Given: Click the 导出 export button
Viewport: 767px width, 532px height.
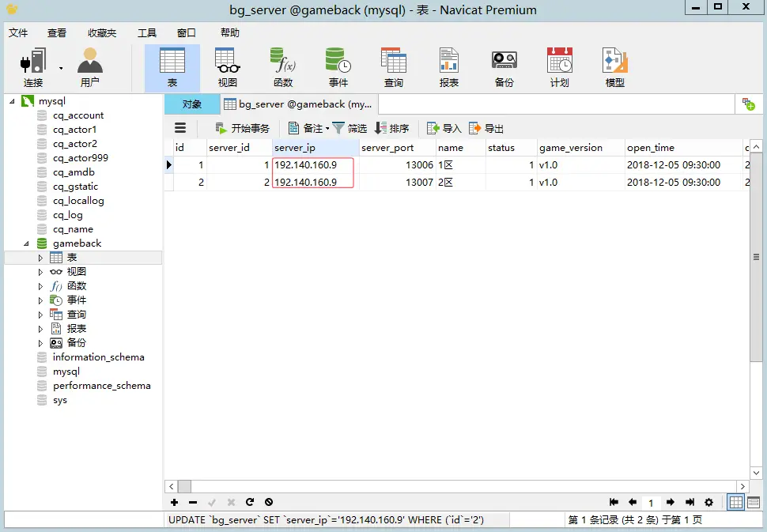Looking at the screenshot, I should pyautogui.click(x=486, y=129).
